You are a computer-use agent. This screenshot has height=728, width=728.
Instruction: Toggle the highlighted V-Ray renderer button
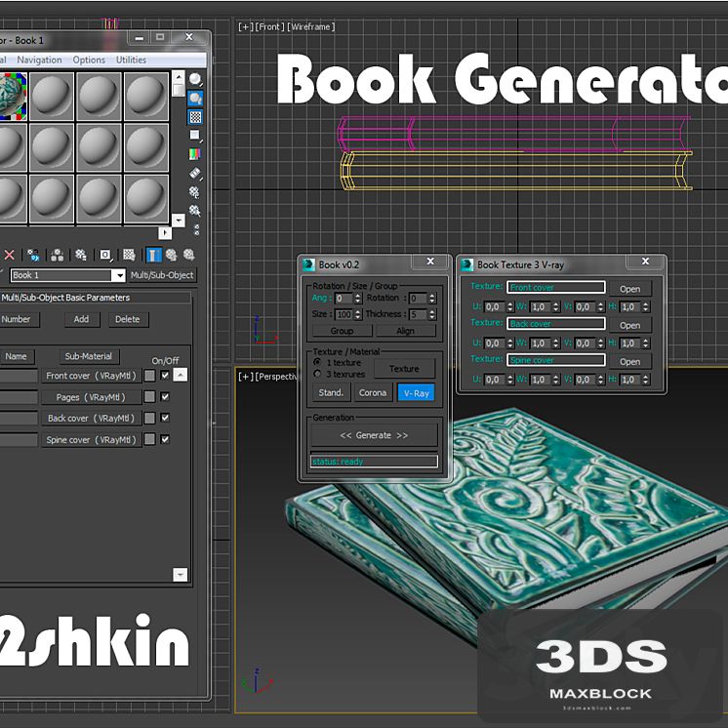[416, 392]
